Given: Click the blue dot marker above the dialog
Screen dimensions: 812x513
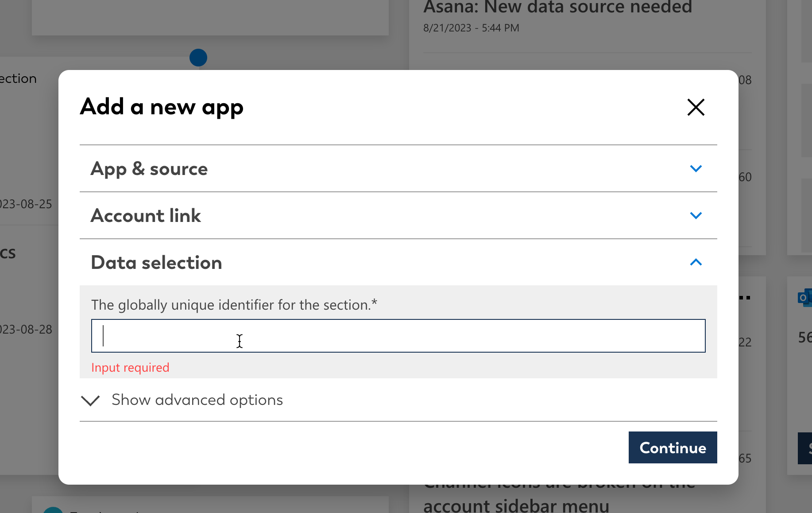Looking at the screenshot, I should click(x=198, y=57).
